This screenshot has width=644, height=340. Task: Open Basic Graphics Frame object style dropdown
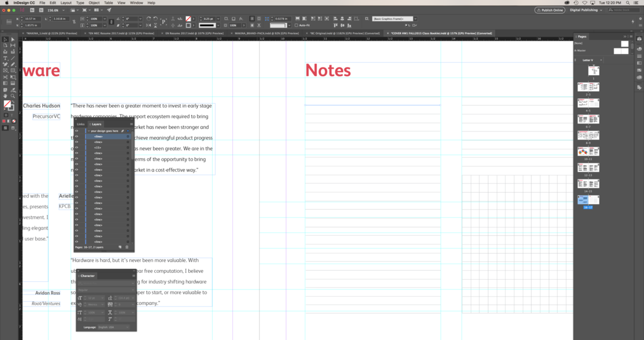point(415,19)
